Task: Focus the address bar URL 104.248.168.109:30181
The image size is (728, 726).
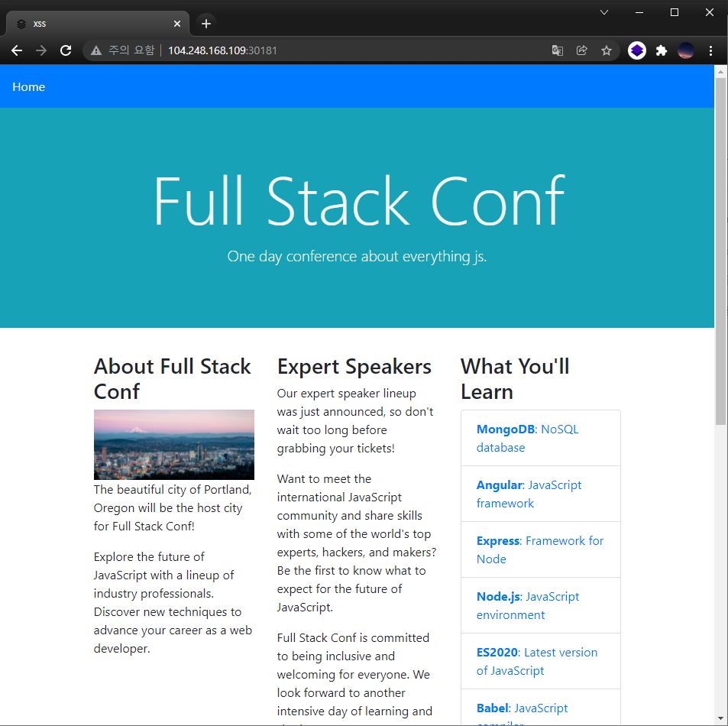Action: pyautogui.click(x=222, y=50)
